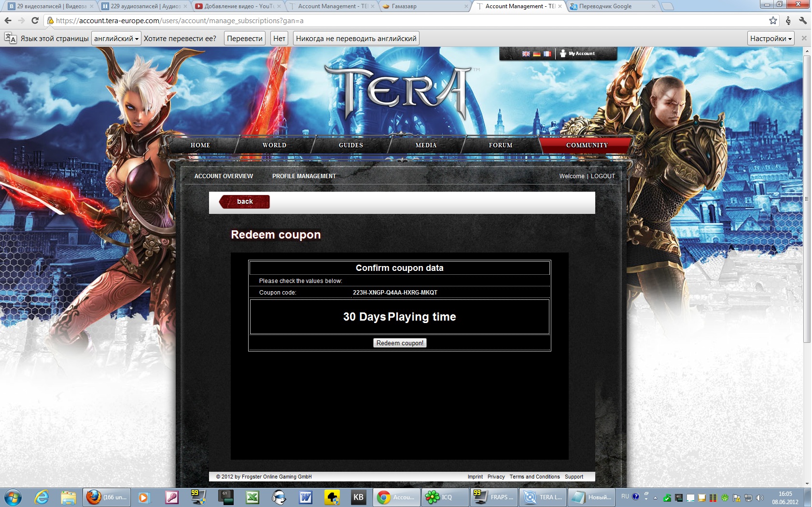Switch to the TERA Launcher taskbar window
Image resolution: width=812 pixels, height=507 pixels.
click(x=543, y=497)
